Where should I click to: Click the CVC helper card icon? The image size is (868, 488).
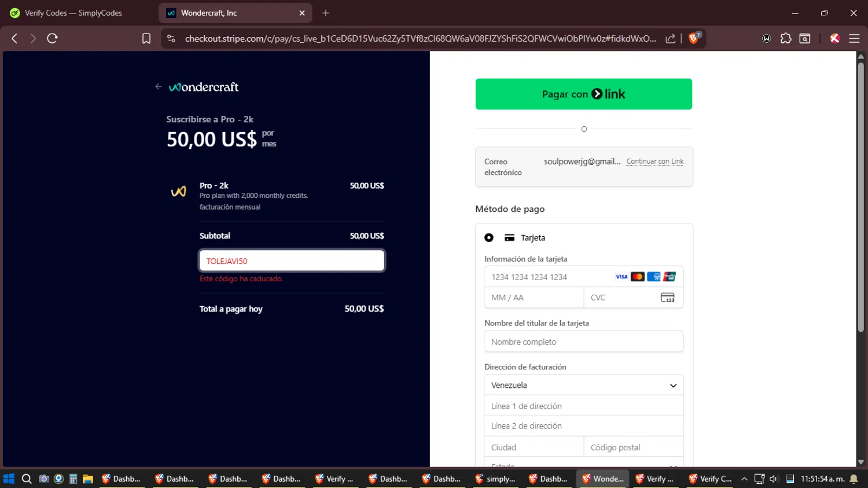pyautogui.click(x=668, y=298)
